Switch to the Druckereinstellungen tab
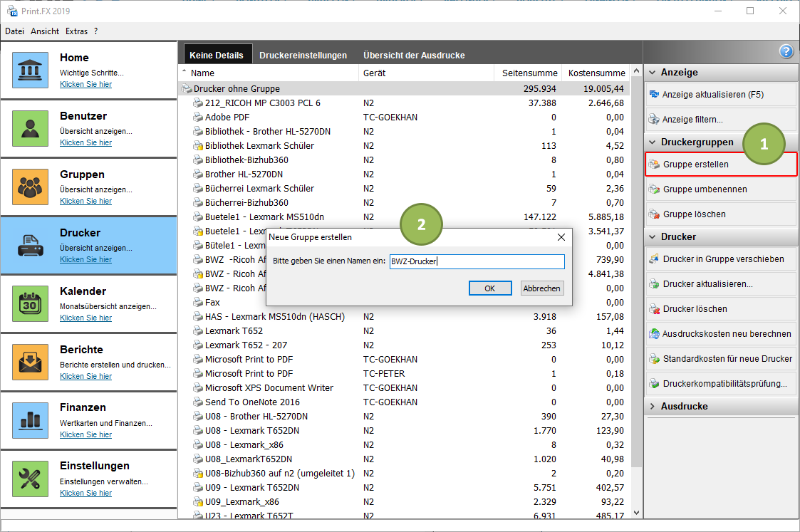This screenshot has width=800, height=532. click(303, 55)
